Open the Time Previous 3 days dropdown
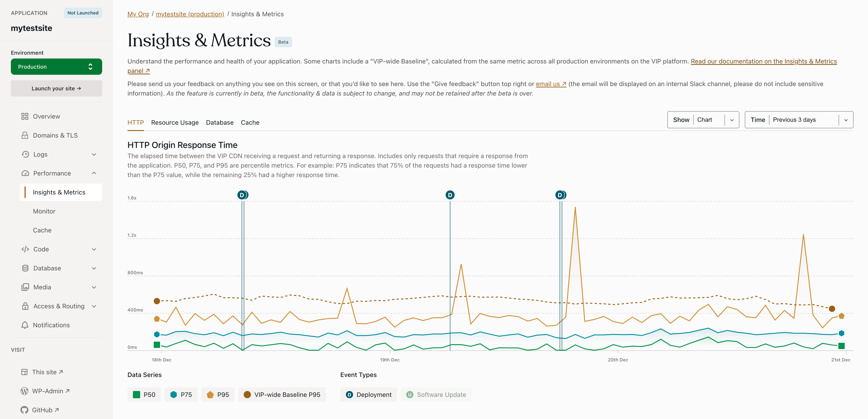Screen dimensions: 868x419 (799, 119)
